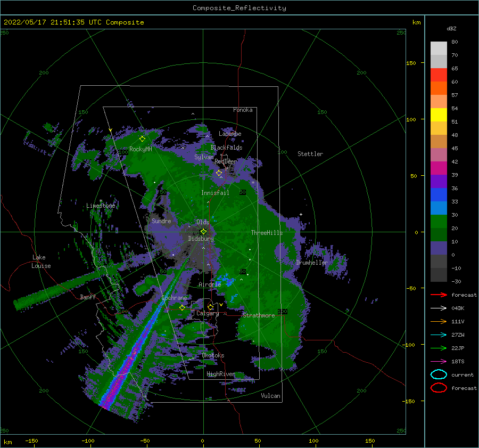Image resolution: width=479 pixels, height=448 pixels.
Task: Select the light blue 30-33 dBZ swatch
Action: pos(439,208)
